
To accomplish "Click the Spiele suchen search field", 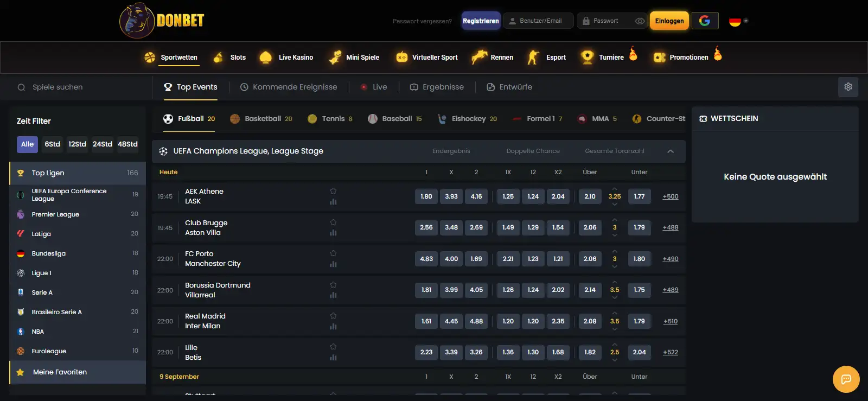I will [80, 87].
